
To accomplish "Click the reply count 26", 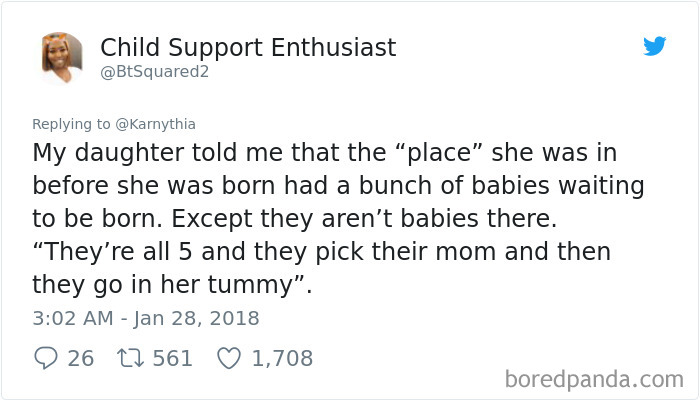I will point(81,358).
